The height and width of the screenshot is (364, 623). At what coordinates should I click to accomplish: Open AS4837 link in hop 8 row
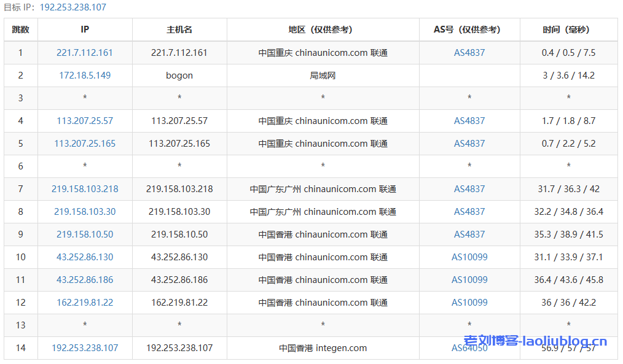[469, 212]
